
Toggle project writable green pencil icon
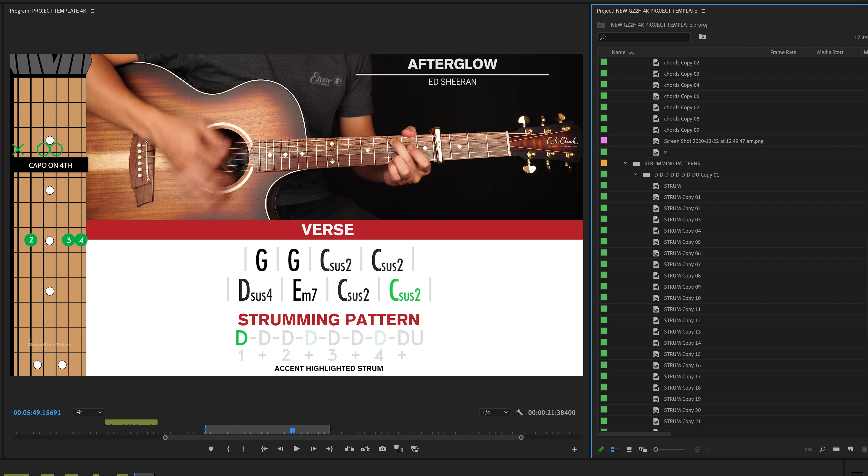(x=601, y=449)
